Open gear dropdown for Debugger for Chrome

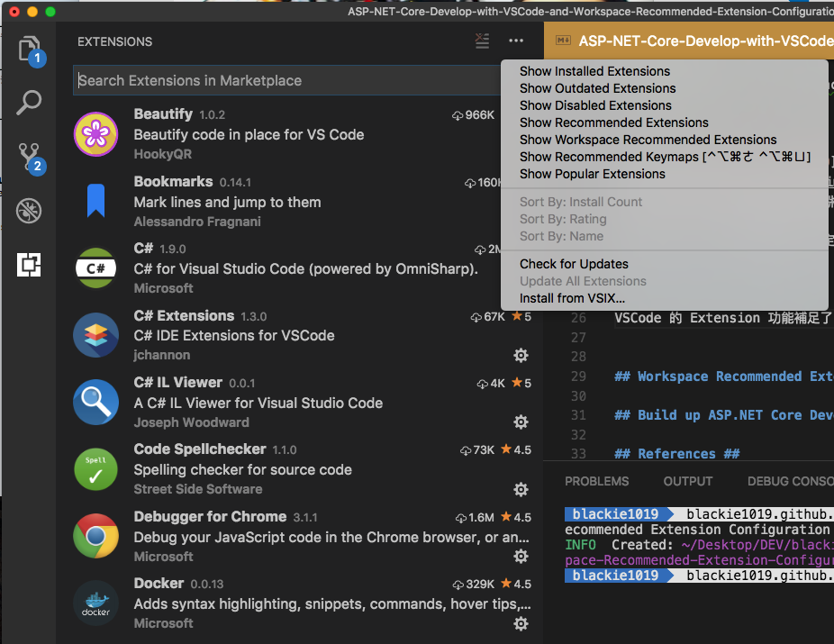pyautogui.click(x=520, y=557)
